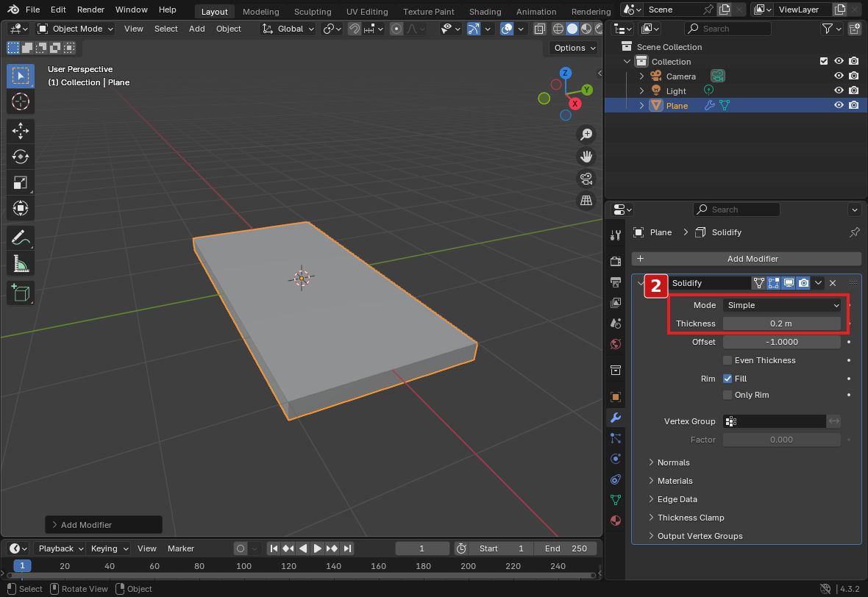The width and height of the screenshot is (868, 597).
Task: Open the Render menu
Action: [90, 10]
